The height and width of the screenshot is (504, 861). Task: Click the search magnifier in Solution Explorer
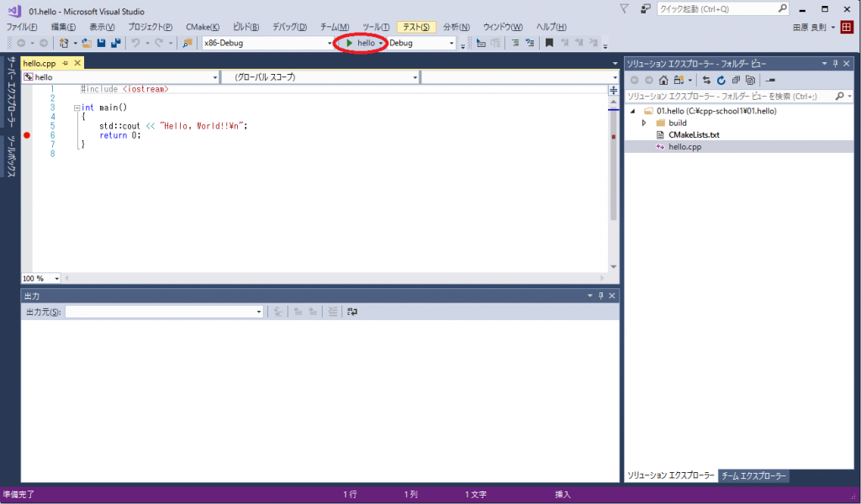[839, 96]
